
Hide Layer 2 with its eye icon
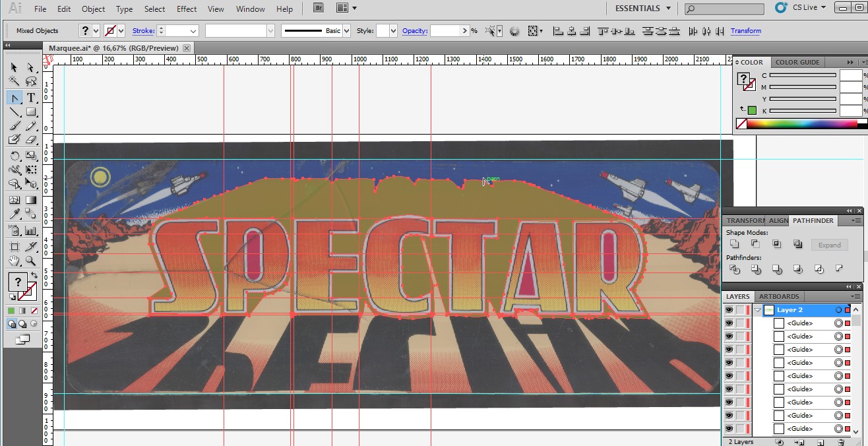(x=729, y=310)
